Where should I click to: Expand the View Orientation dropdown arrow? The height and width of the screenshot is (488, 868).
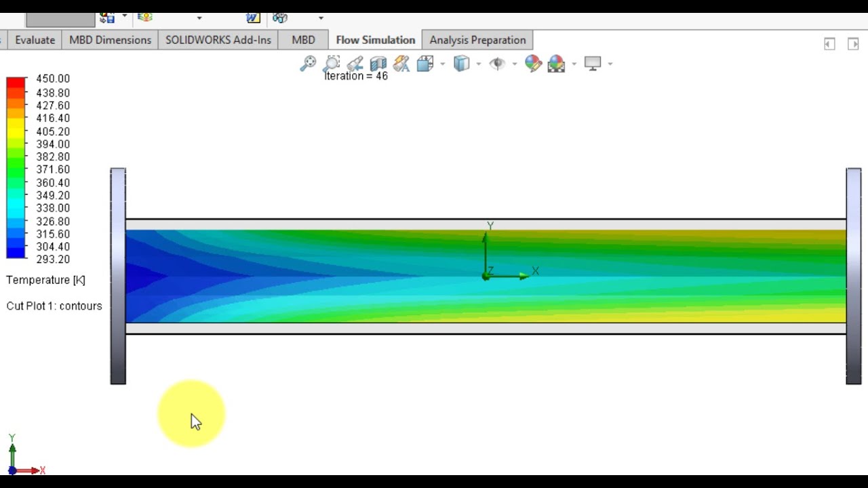(x=443, y=64)
